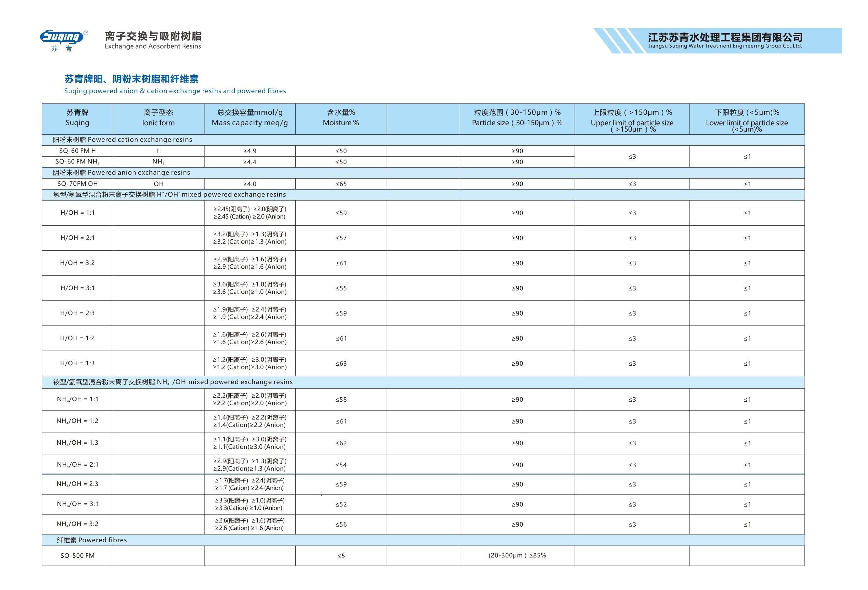
Task: Click the Suqing powered anion & cation heading
Action: 175,91
